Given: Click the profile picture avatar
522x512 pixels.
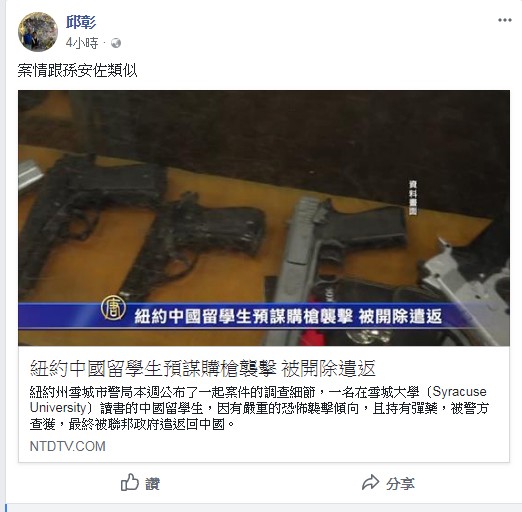Looking at the screenshot, I should pyautogui.click(x=38, y=32).
